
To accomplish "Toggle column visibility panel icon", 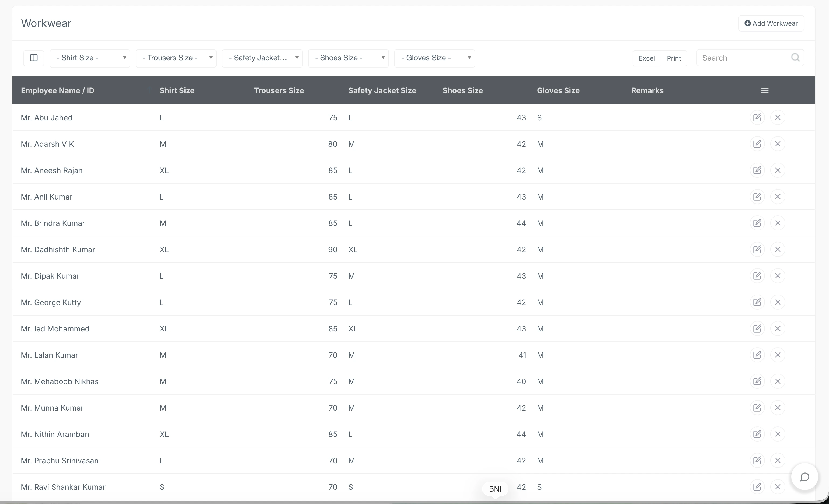I will pyautogui.click(x=34, y=58).
